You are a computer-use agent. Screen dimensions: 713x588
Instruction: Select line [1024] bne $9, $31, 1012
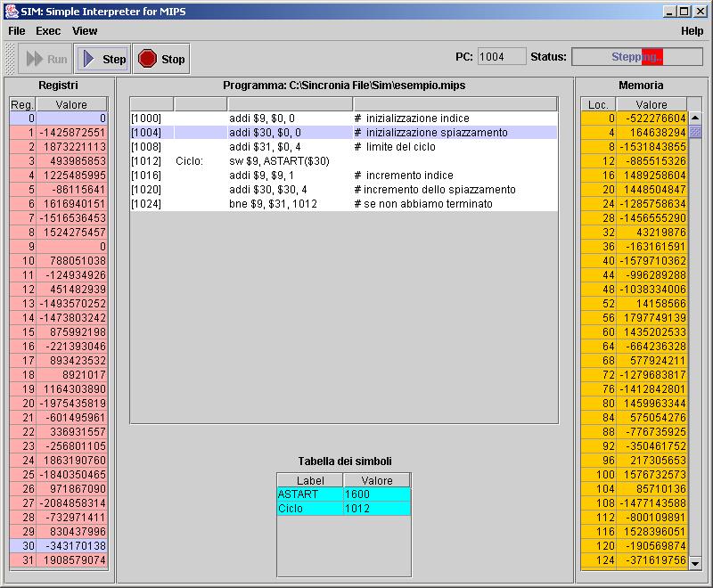(343, 204)
